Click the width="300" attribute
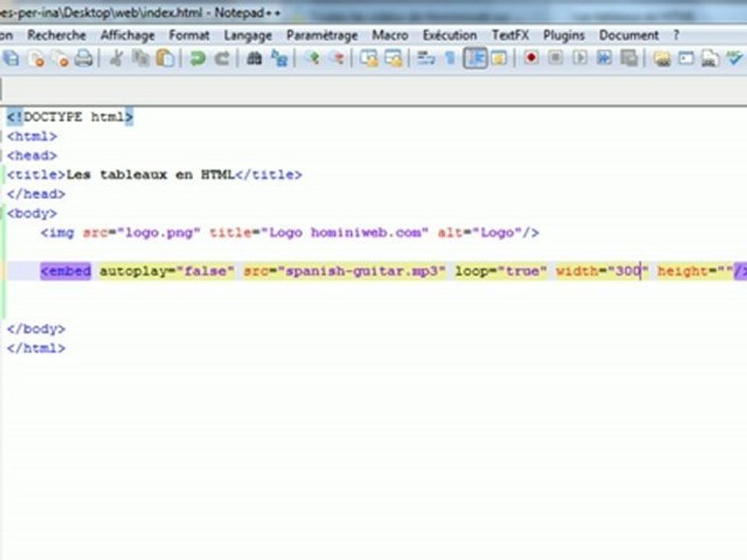 [x=602, y=271]
